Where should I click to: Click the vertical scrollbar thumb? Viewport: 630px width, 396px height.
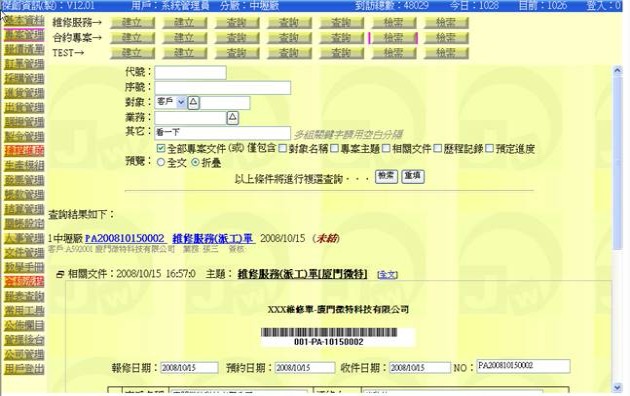[618, 163]
